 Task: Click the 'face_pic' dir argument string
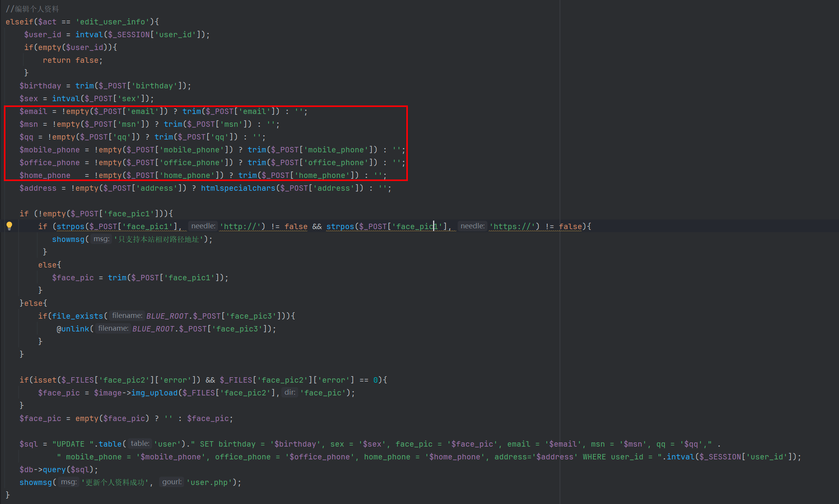(323, 393)
